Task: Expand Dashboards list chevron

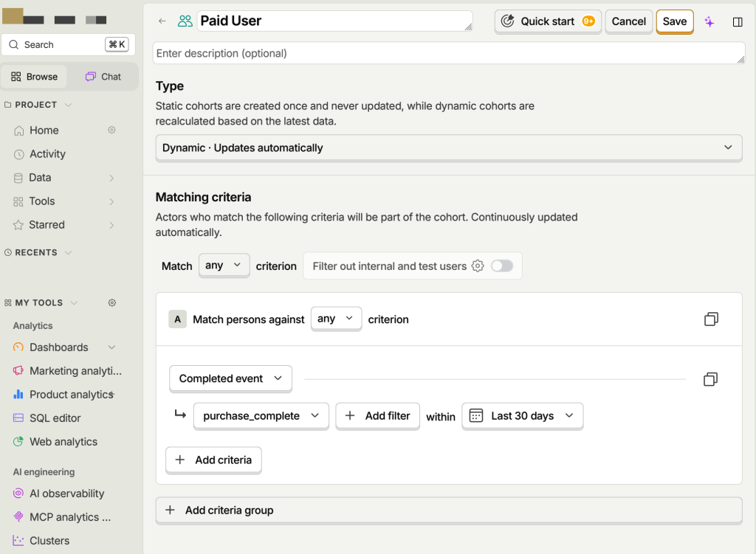Action: [x=112, y=347]
